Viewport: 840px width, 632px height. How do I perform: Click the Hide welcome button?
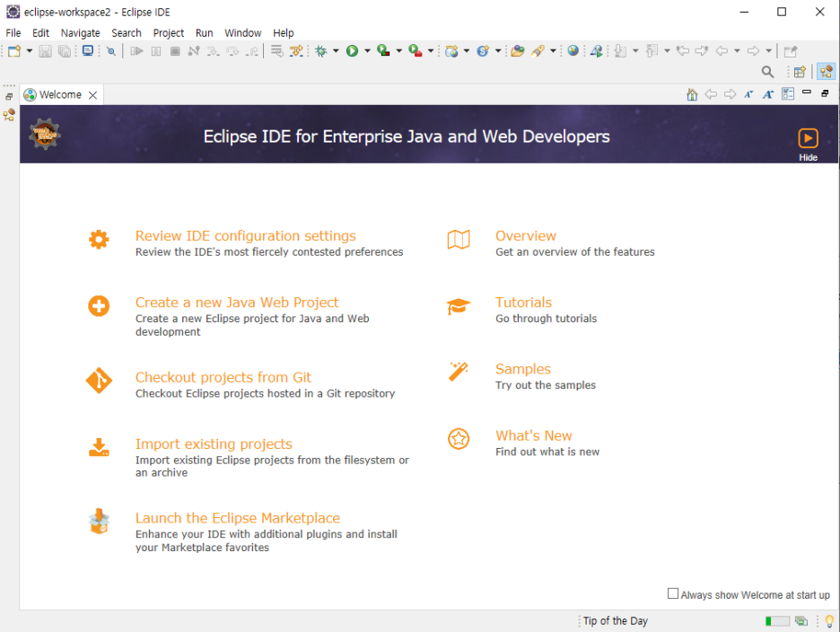click(x=808, y=145)
